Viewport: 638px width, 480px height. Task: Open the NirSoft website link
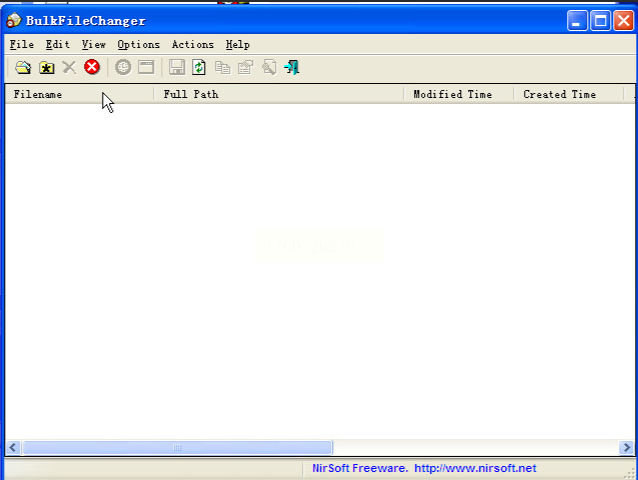pos(475,468)
